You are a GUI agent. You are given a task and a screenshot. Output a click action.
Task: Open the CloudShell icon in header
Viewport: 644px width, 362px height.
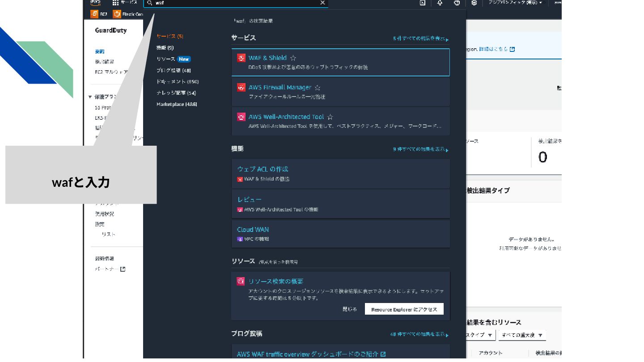point(423,3)
